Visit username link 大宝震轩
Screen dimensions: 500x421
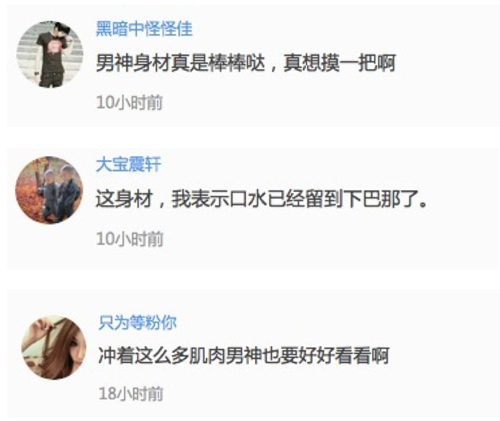pos(129,165)
